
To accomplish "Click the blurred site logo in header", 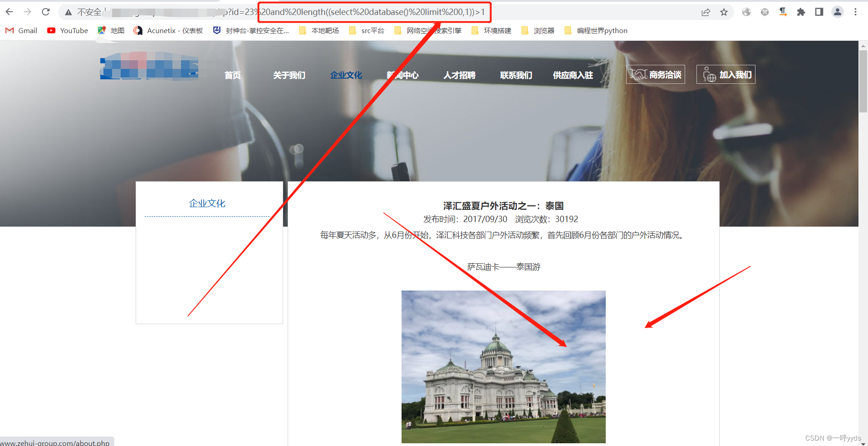I will click(149, 65).
